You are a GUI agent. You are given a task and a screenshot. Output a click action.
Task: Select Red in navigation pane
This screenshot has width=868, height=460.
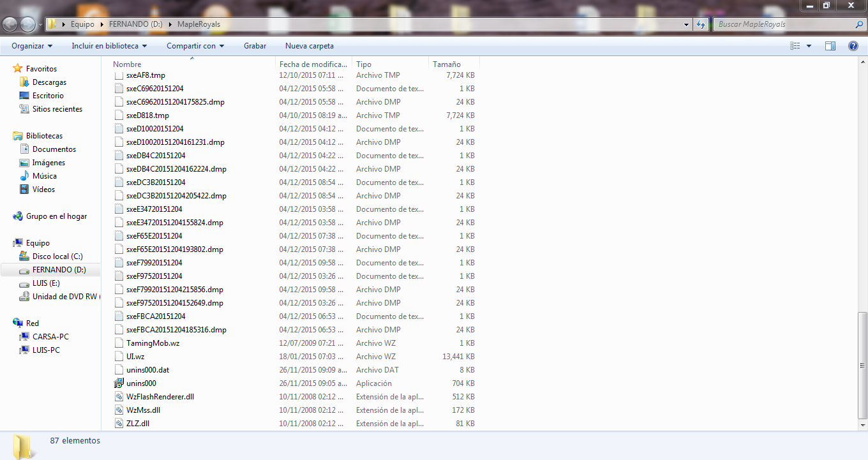(x=32, y=323)
